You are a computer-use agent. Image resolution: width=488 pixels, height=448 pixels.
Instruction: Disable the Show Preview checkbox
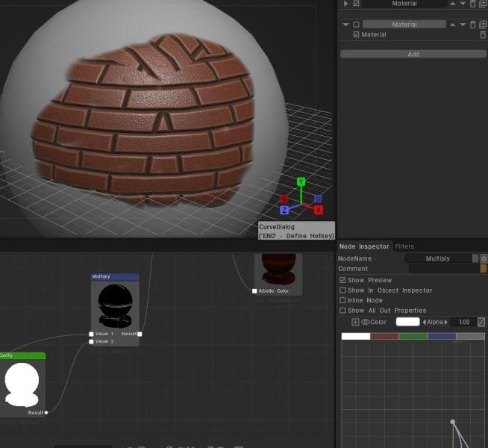tap(342, 280)
